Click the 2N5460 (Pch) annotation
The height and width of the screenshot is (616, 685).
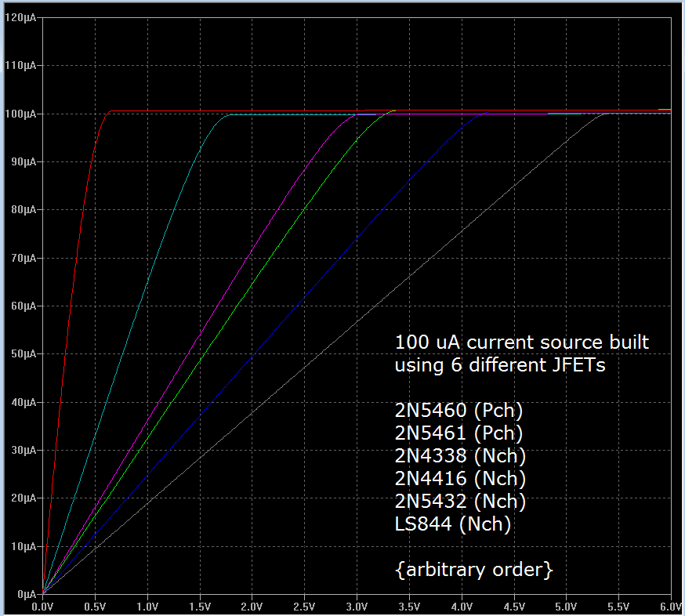458,411
